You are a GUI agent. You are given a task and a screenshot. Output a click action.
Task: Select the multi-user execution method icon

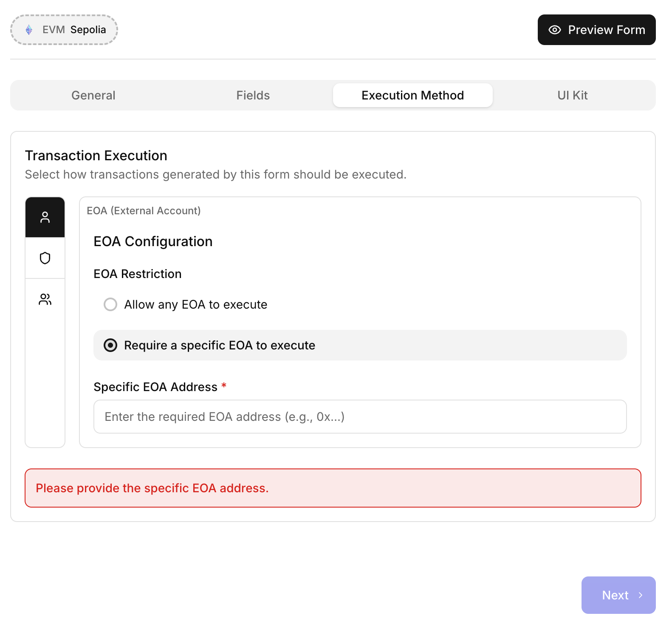(45, 299)
